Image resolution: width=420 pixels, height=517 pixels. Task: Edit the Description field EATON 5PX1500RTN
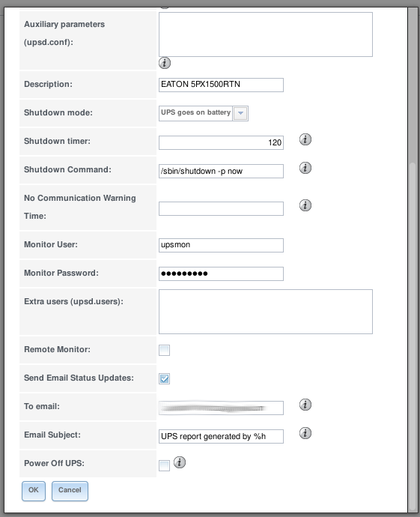221,85
